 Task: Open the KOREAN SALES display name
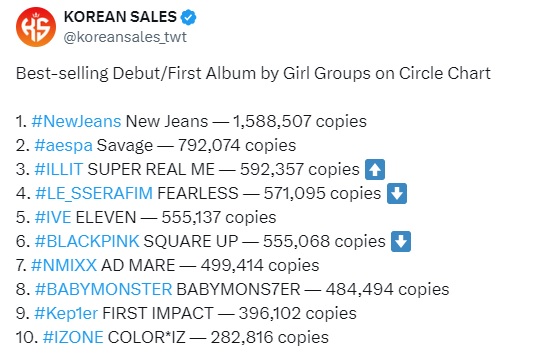pos(120,17)
